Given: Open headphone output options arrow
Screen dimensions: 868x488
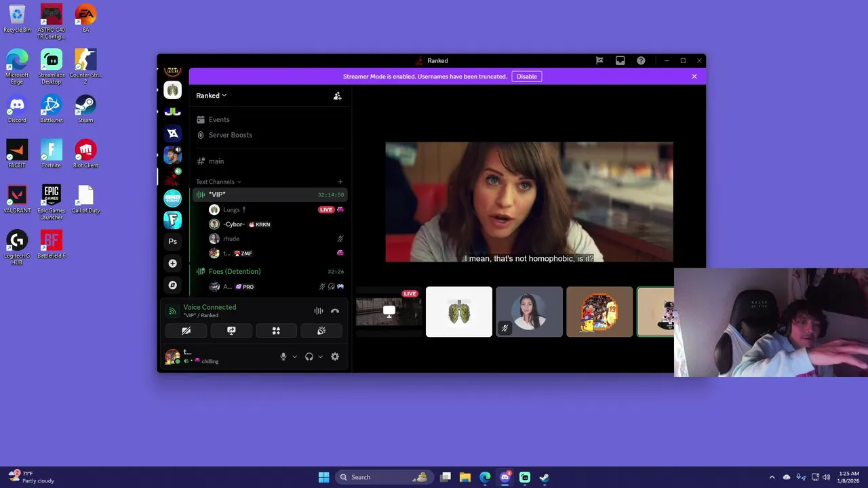Looking at the screenshot, I should coord(320,357).
